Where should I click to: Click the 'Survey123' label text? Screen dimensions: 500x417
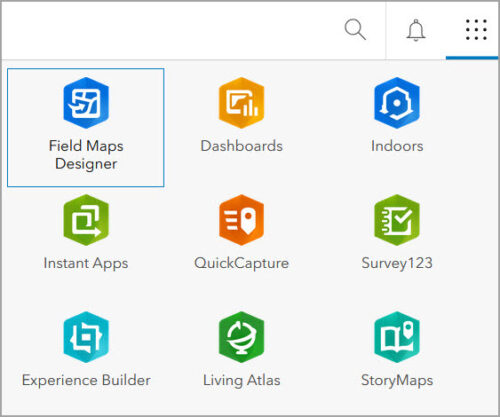[x=397, y=264]
